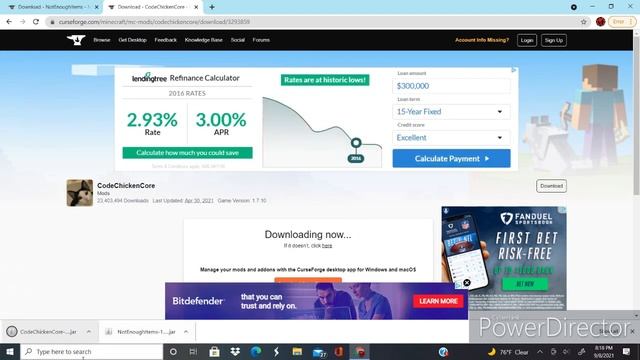Click the 2016 marker on the rate chart
This screenshot has width=640, height=360.
(x=356, y=158)
